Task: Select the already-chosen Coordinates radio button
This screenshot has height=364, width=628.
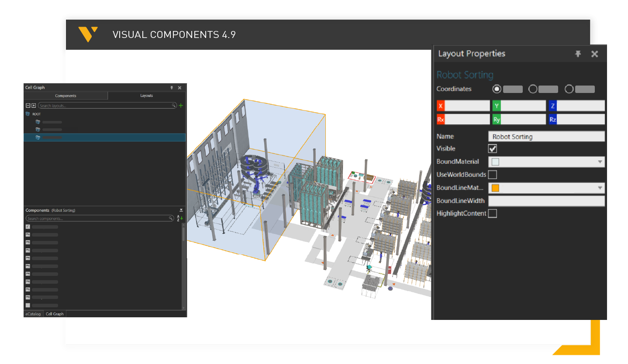Action: tap(497, 89)
